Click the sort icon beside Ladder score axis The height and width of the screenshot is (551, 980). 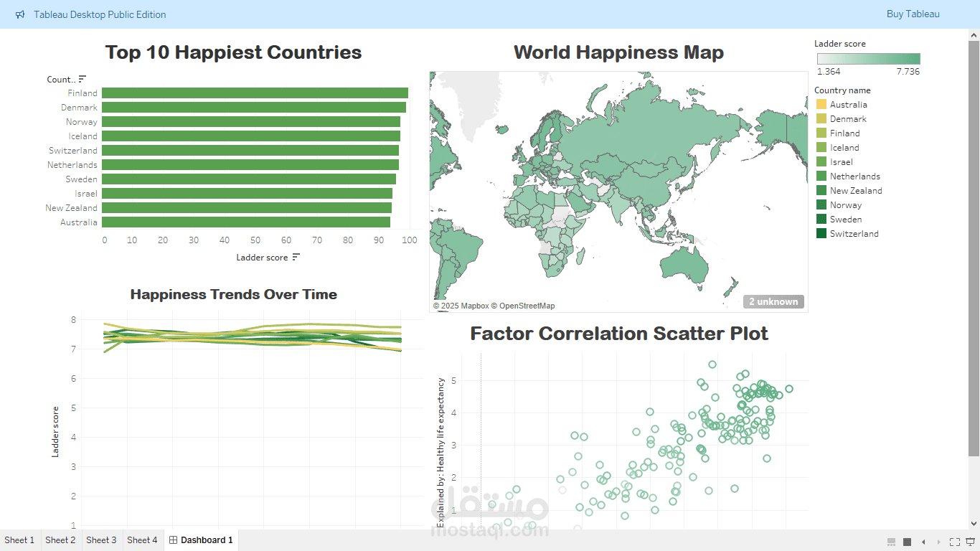[296, 257]
